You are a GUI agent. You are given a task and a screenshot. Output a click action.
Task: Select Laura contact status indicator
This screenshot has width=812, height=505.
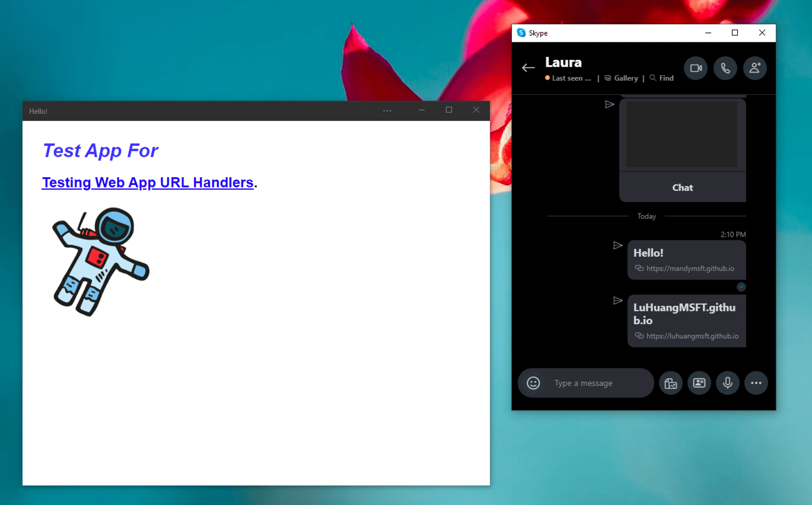pyautogui.click(x=547, y=78)
